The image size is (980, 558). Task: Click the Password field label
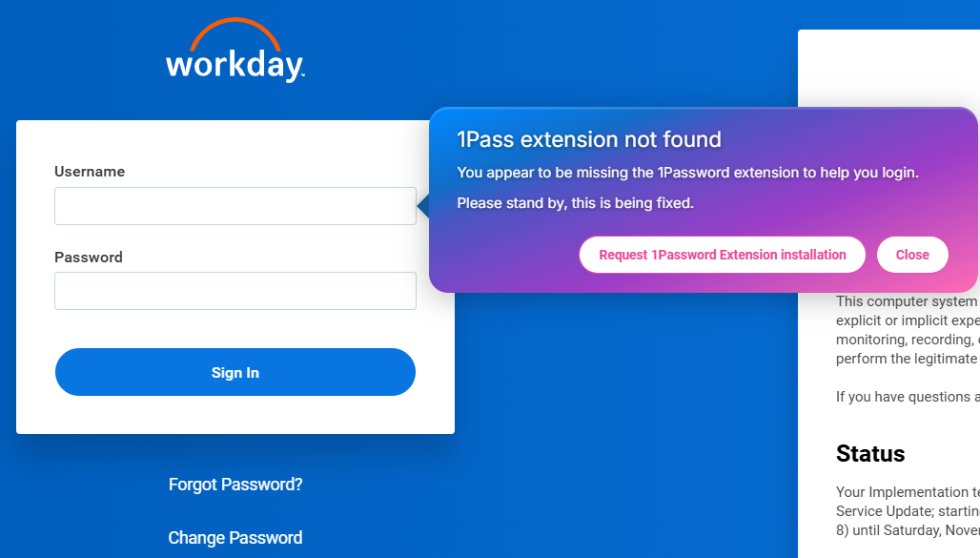pyautogui.click(x=89, y=258)
